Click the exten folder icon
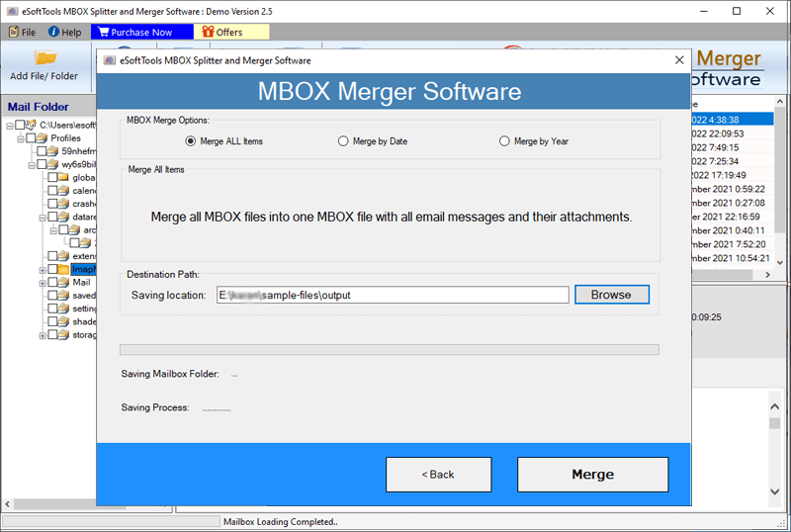 (63, 256)
